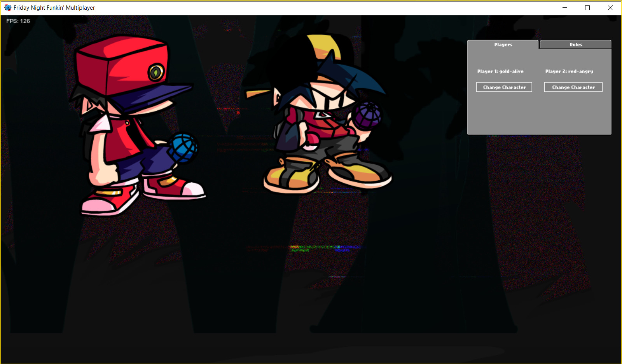
Task: Select the Players tab
Action: 503,45
